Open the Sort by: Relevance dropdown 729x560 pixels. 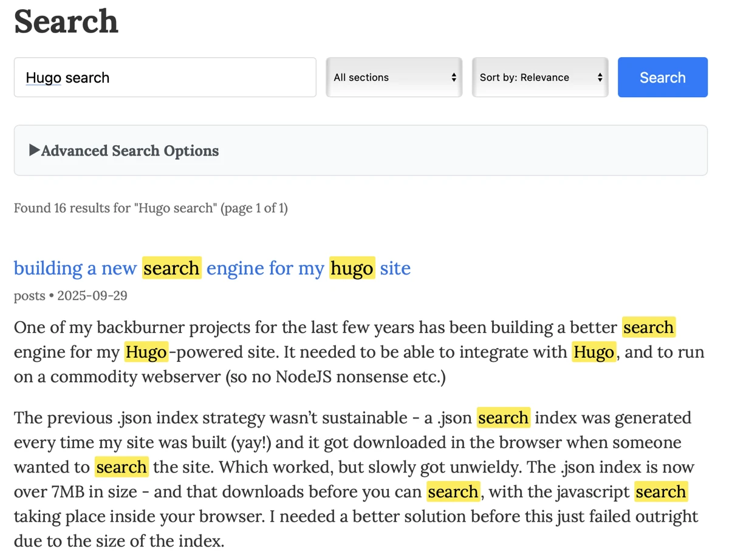click(x=539, y=77)
